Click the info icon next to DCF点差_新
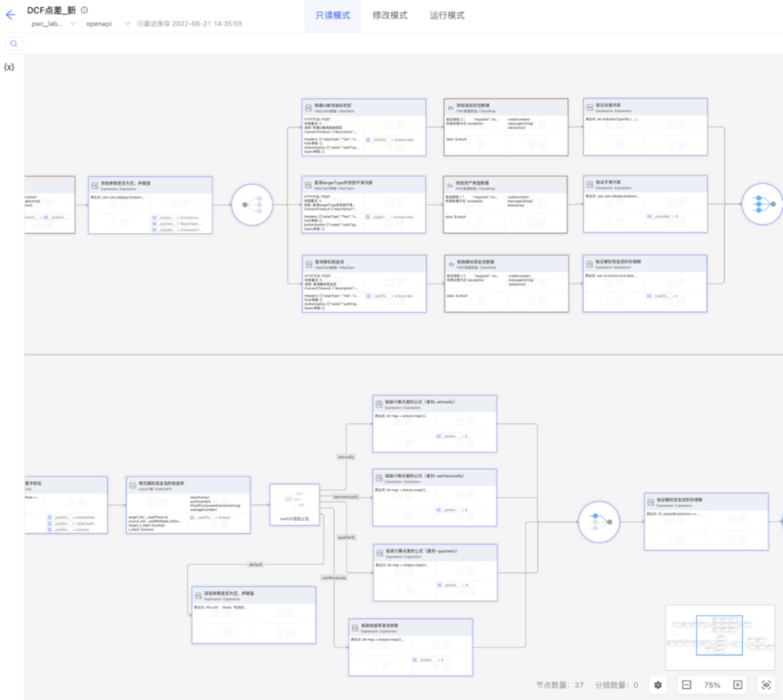Screen dimensions: 783x700 pyautogui.click(x=84, y=10)
